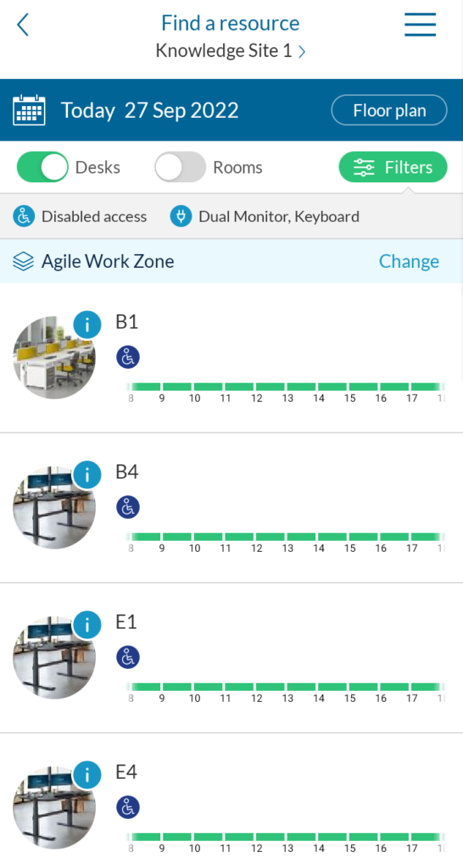463x868 pixels.
Task: Change the Agile Work Zone
Action: [x=409, y=261]
